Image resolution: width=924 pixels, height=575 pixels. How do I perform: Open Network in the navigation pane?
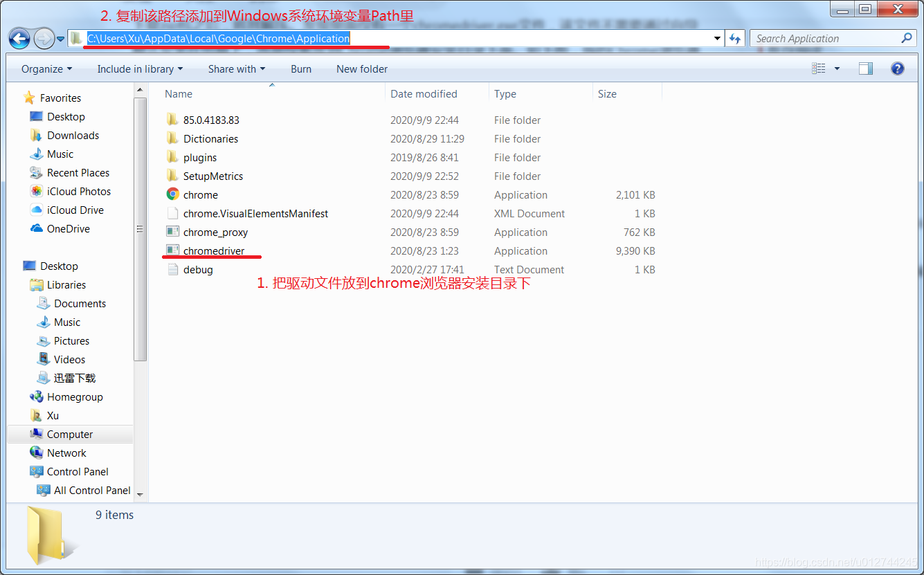(x=66, y=453)
